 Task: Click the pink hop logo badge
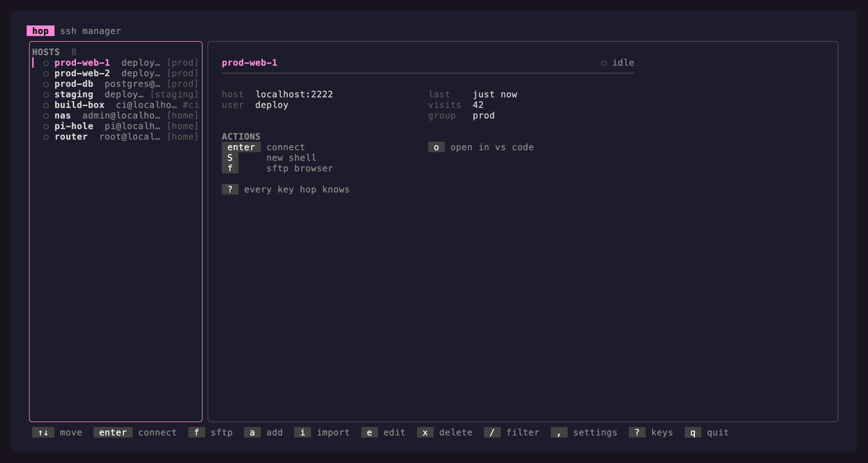[41, 31]
